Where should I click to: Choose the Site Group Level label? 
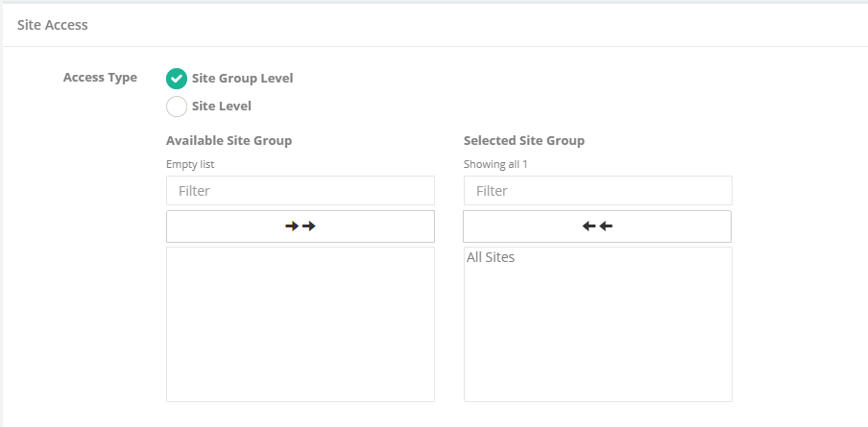[x=242, y=79]
